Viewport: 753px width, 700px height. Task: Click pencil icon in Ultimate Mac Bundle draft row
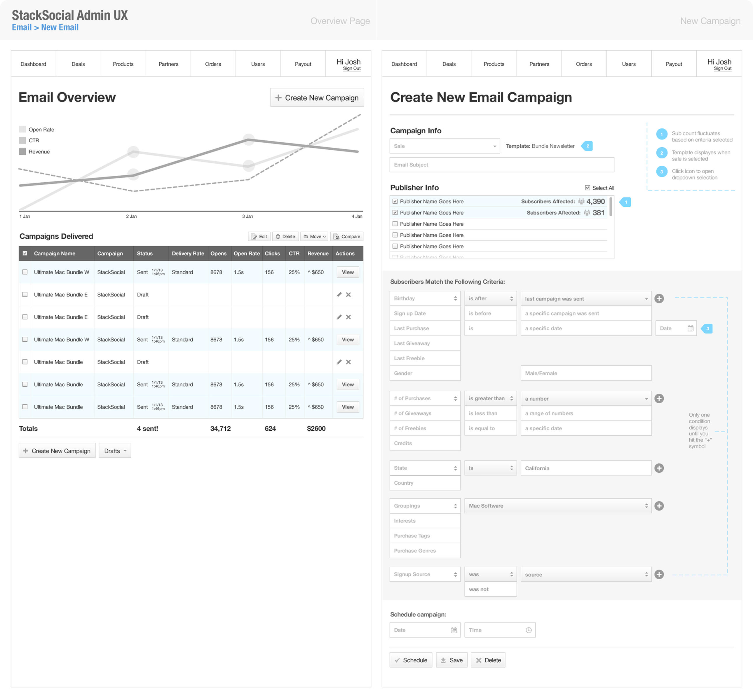tap(339, 362)
